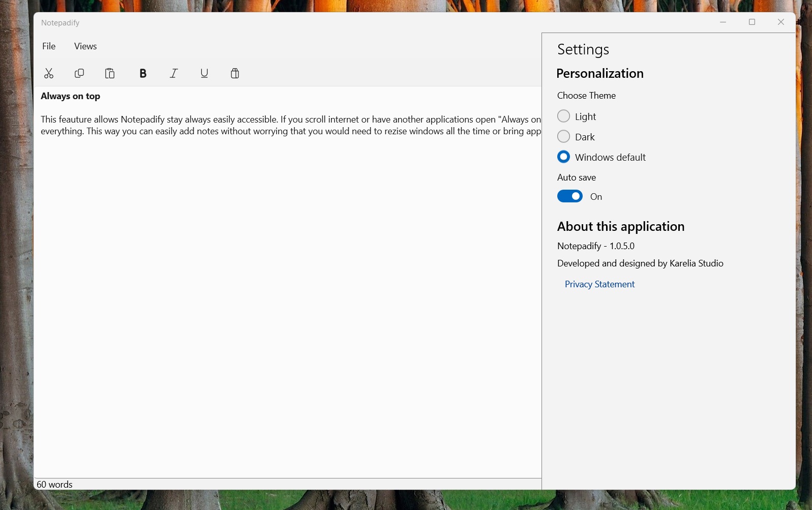Select the Dark theme option
This screenshot has height=510, width=812.
563,137
